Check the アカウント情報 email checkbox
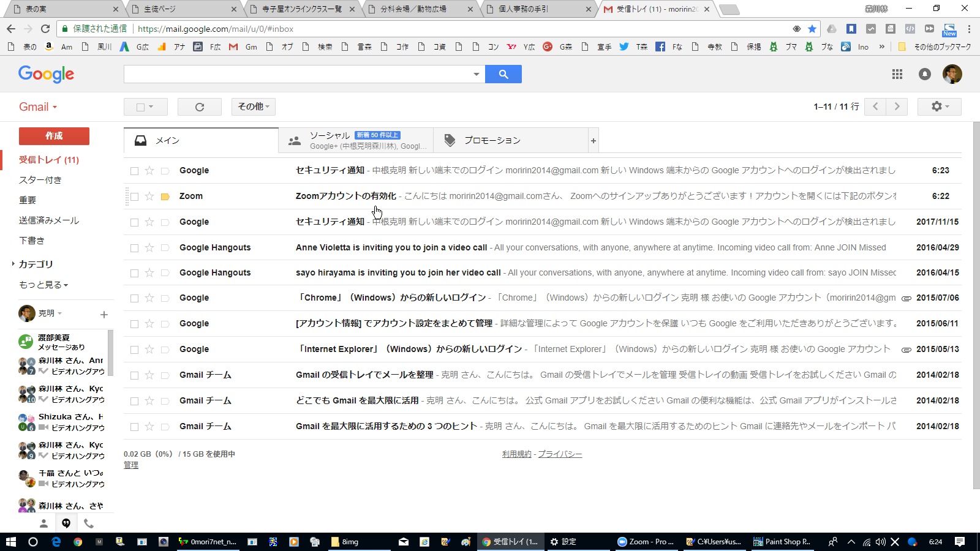The image size is (980, 551). click(134, 324)
